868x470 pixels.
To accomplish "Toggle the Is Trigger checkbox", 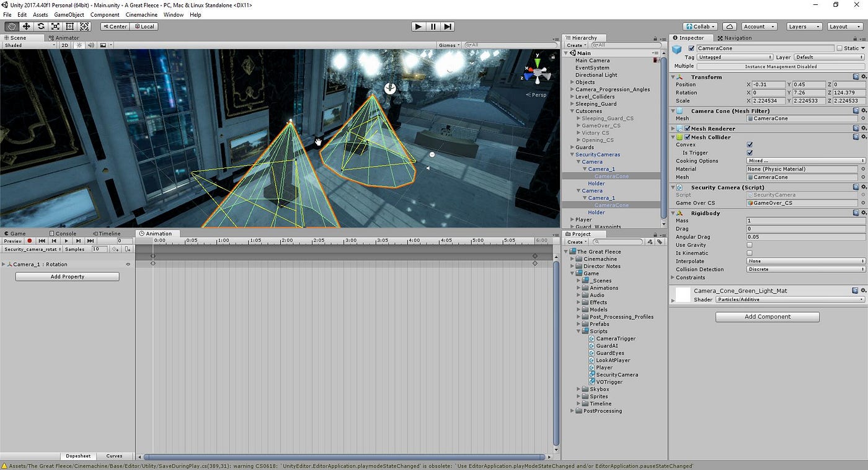I will click(750, 153).
